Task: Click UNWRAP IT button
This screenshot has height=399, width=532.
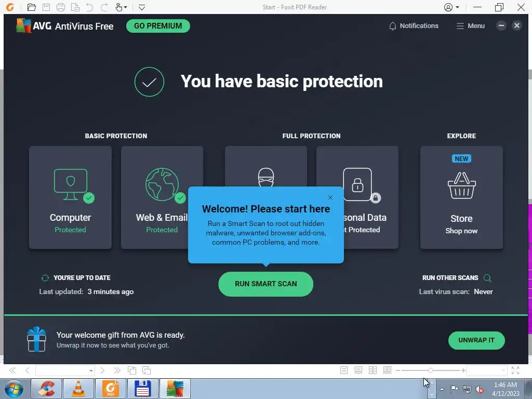Action: tap(476, 340)
